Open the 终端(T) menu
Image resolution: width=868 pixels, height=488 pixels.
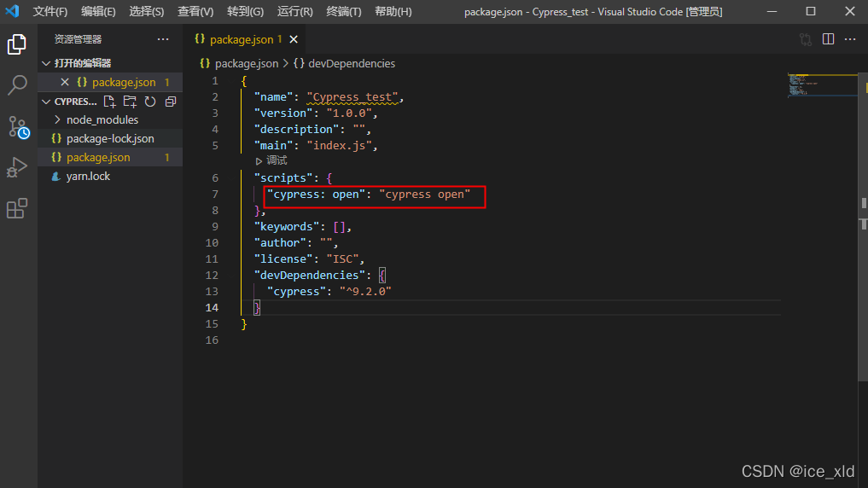click(344, 12)
